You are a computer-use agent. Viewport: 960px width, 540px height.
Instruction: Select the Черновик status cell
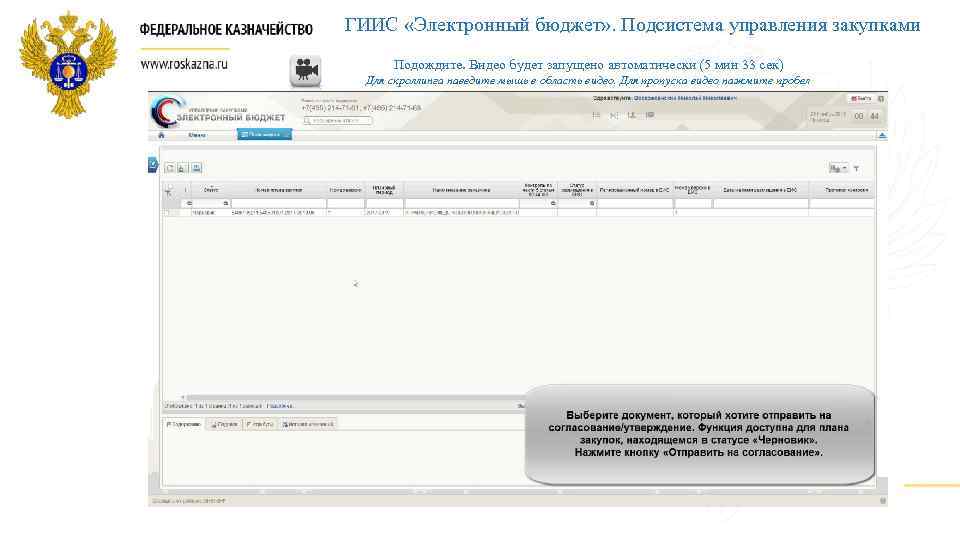click(x=211, y=212)
